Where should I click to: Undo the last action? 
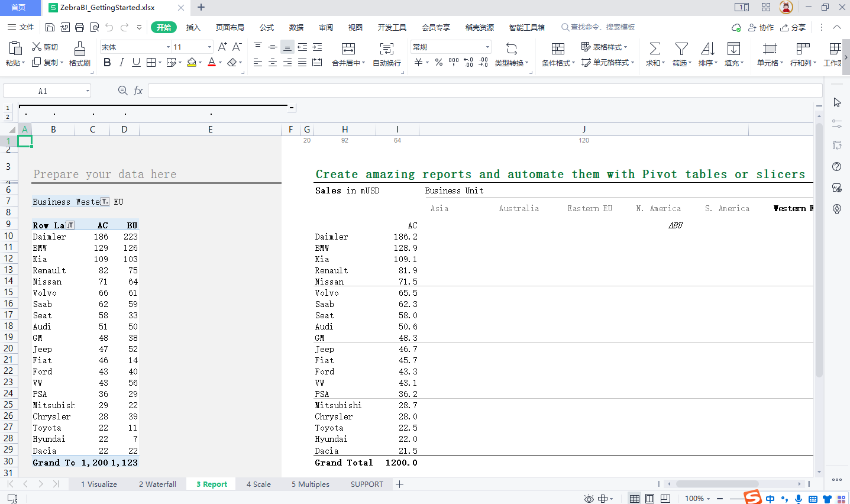coord(109,27)
